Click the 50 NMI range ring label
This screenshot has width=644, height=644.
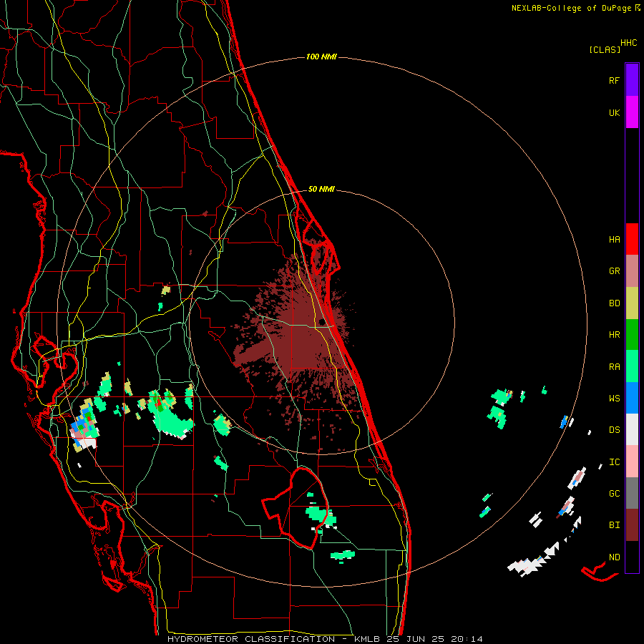point(321,189)
